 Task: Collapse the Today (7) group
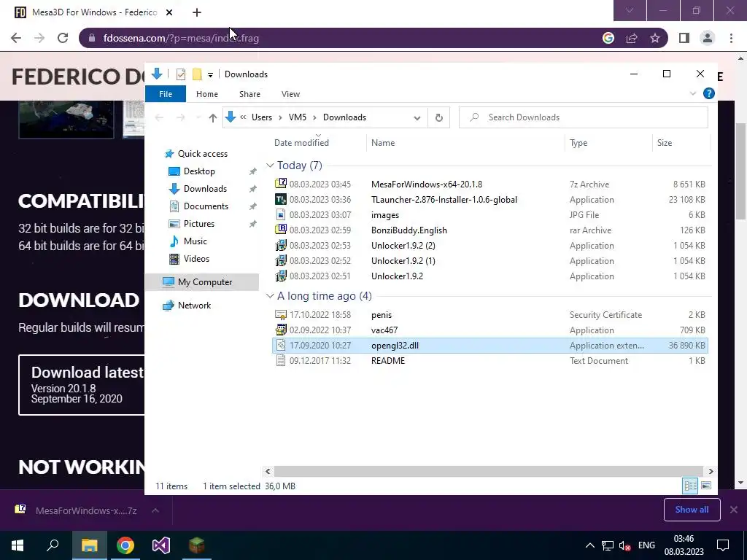[x=270, y=166]
